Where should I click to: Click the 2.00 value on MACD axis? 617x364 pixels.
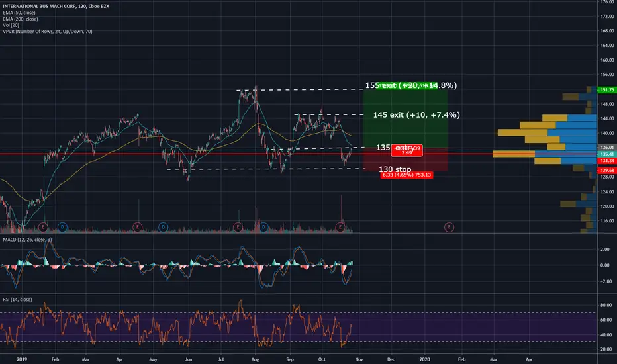(x=605, y=249)
